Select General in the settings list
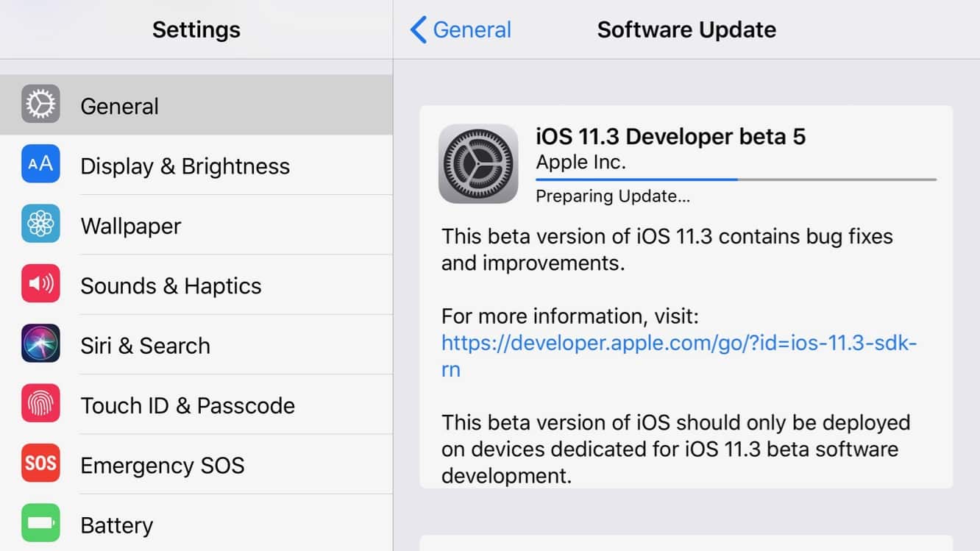 pyautogui.click(x=119, y=106)
